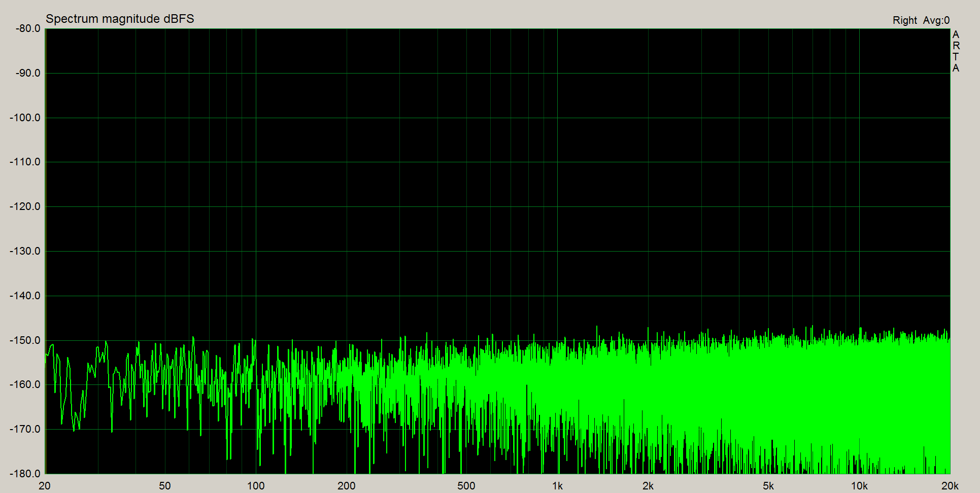
Task: Click the -180.0 y-axis label
Action: click(x=25, y=474)
